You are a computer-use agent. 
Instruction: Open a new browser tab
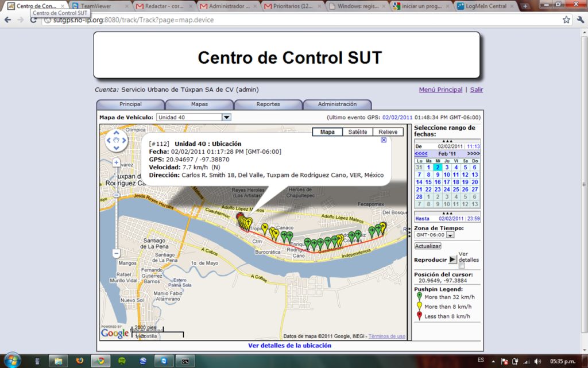[x=525, y=6]
